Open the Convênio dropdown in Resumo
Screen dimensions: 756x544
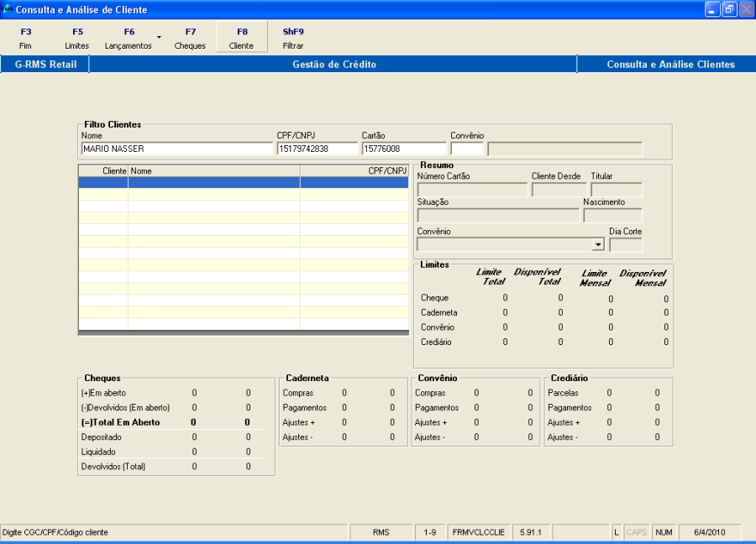tap(598, 244)
